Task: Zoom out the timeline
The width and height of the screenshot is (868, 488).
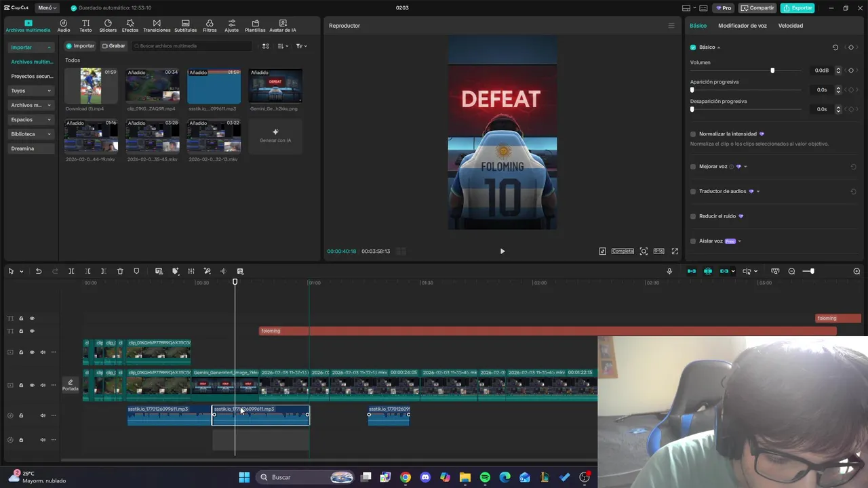Action: tap(791, 271)
